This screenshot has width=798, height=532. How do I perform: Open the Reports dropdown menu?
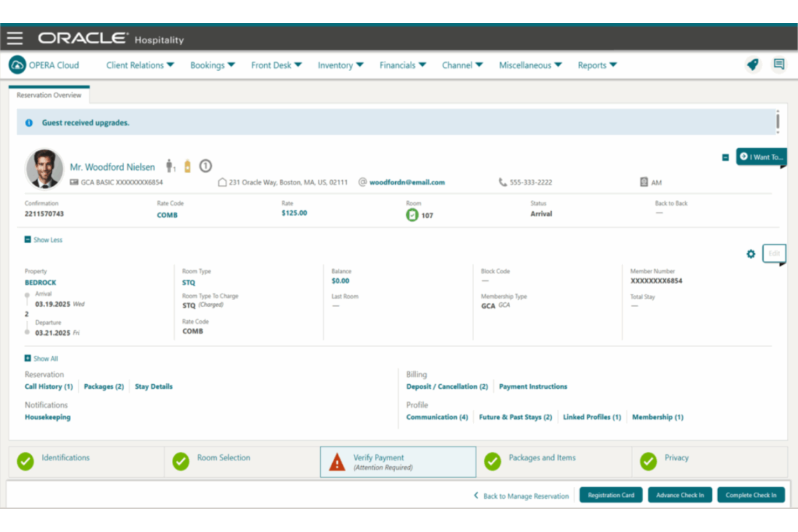tap(597, 65)
